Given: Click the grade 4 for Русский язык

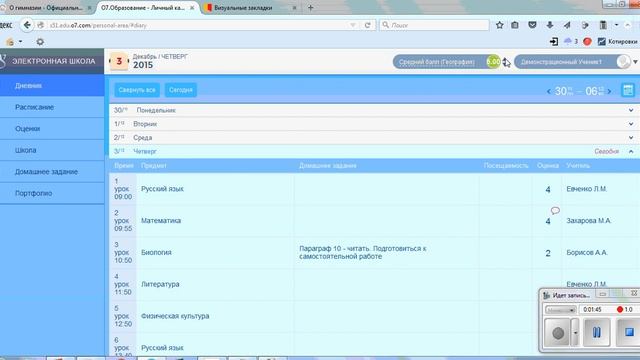Looking at the screenshot, I should (548, 190).
